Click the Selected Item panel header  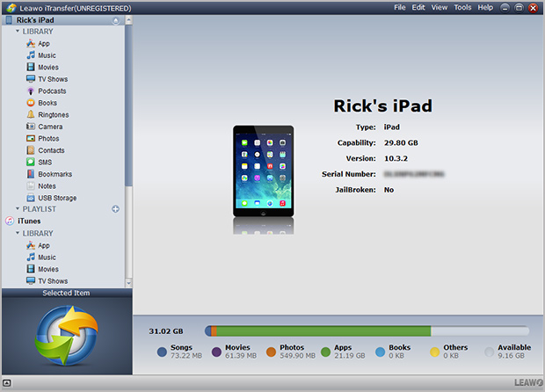tap(67, 293)
